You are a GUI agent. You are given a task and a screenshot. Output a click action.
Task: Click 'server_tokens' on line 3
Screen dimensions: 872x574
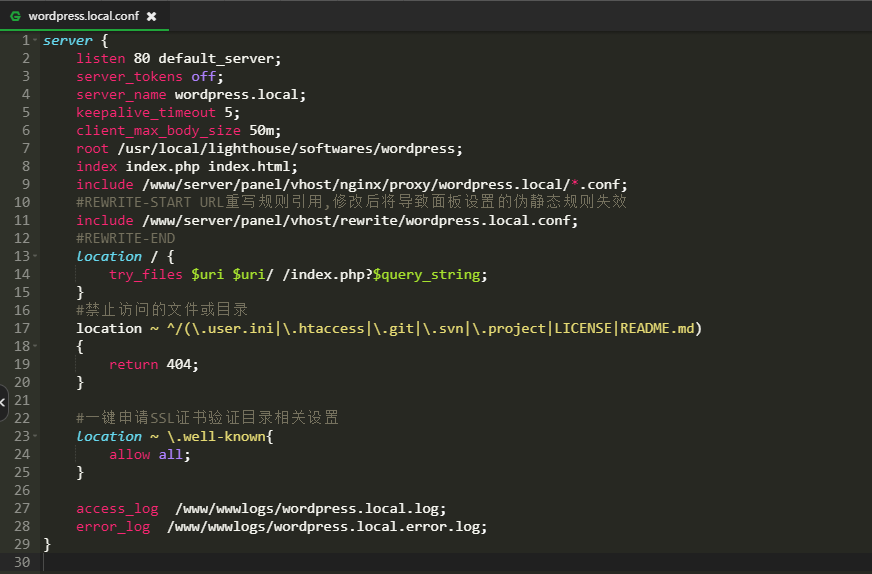[130, 76]
